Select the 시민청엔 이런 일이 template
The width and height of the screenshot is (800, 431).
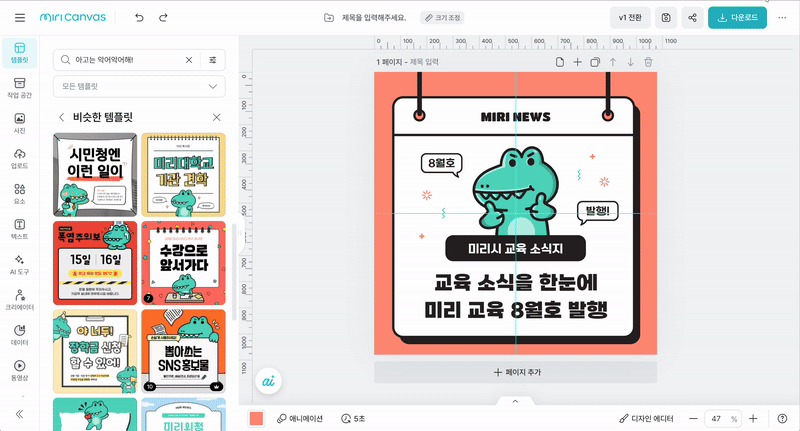(x=95, y=175)
